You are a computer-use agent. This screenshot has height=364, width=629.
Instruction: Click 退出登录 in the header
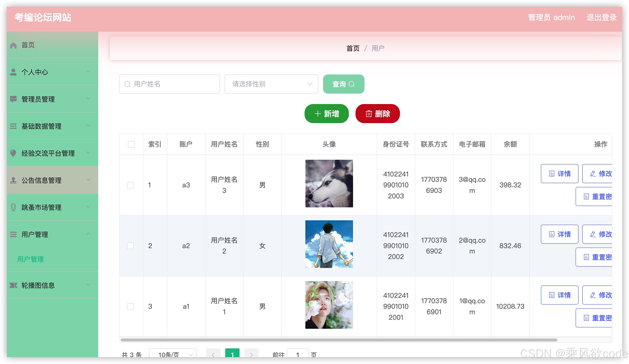pyautogui.click(x=601, y=18)
